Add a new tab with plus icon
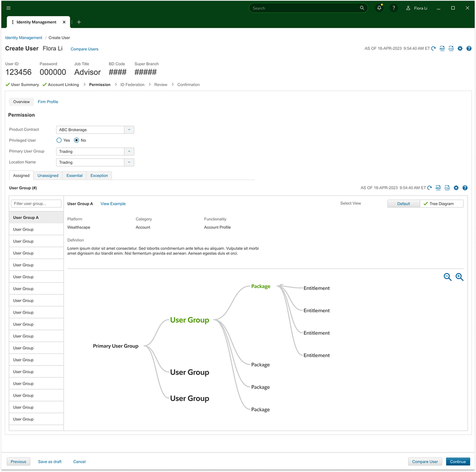 [79, 22]
